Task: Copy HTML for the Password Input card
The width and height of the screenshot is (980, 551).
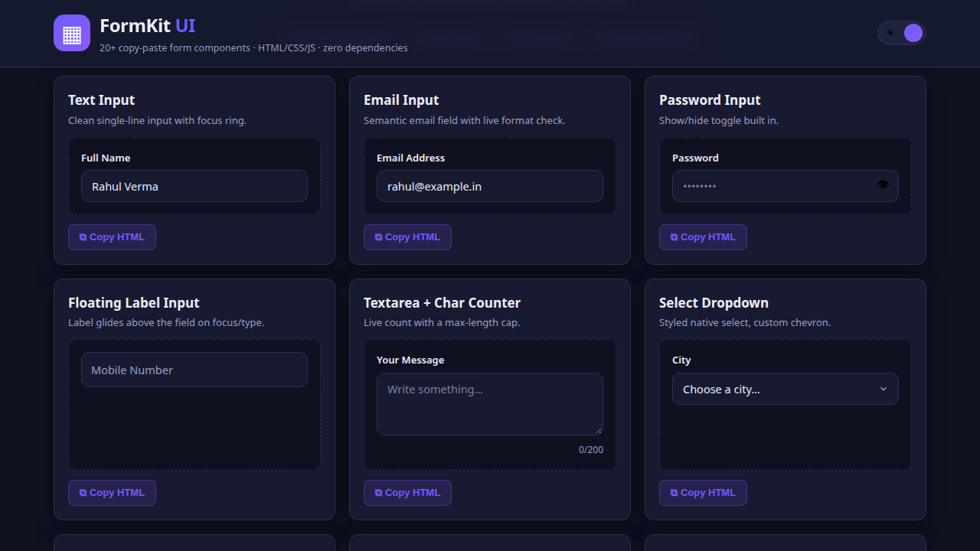Action: pyautogui.click(x=703, y=237)
